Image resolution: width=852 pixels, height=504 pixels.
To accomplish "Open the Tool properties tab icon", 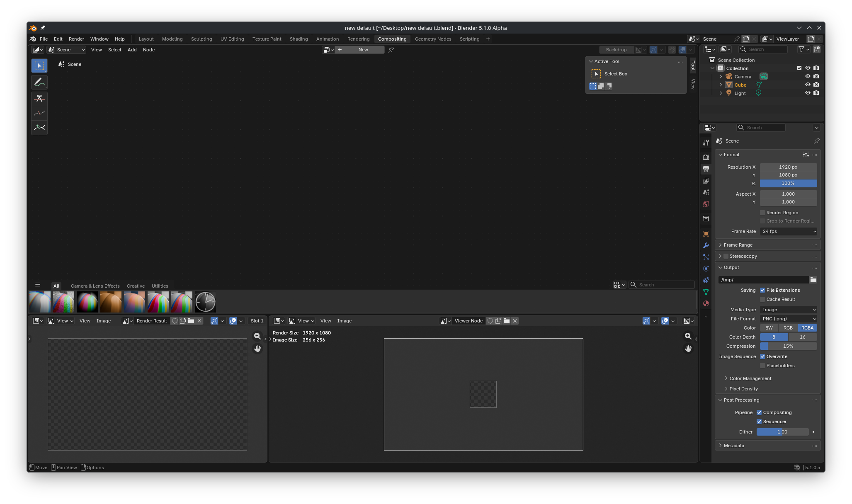I will coord(706,142).
